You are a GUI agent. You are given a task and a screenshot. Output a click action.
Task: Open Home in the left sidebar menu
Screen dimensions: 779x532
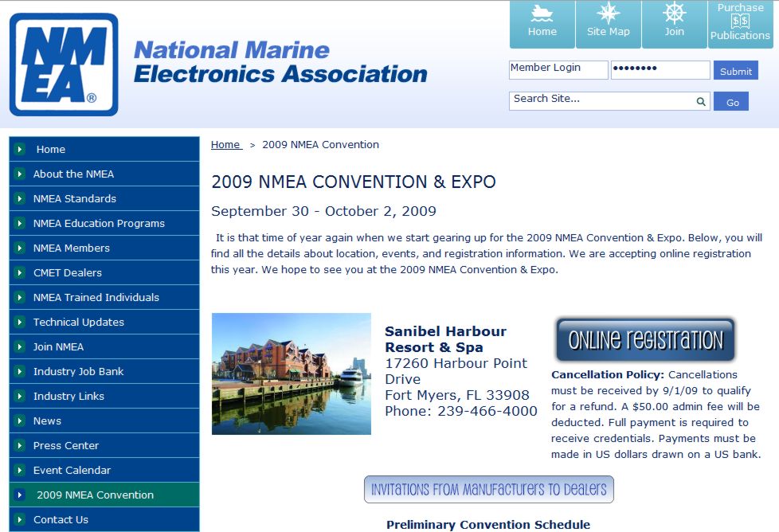tap(104, 149)
